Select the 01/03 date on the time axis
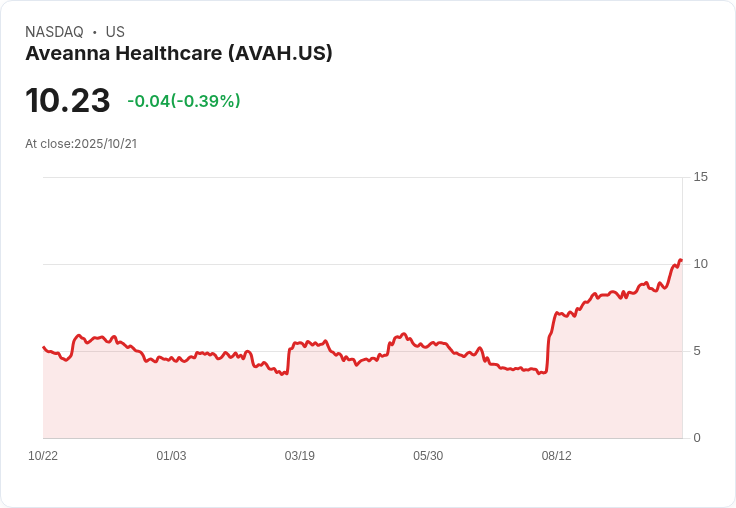 (x=171, y=456)
